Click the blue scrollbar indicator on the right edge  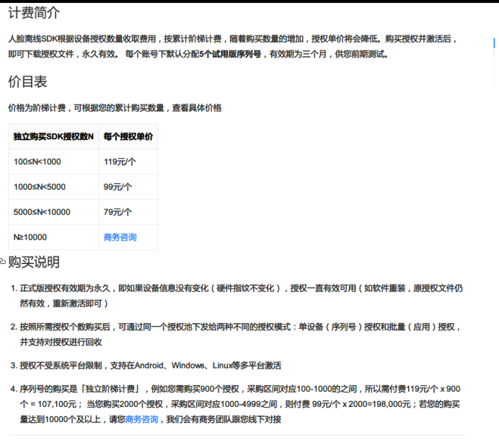(494, 43)
